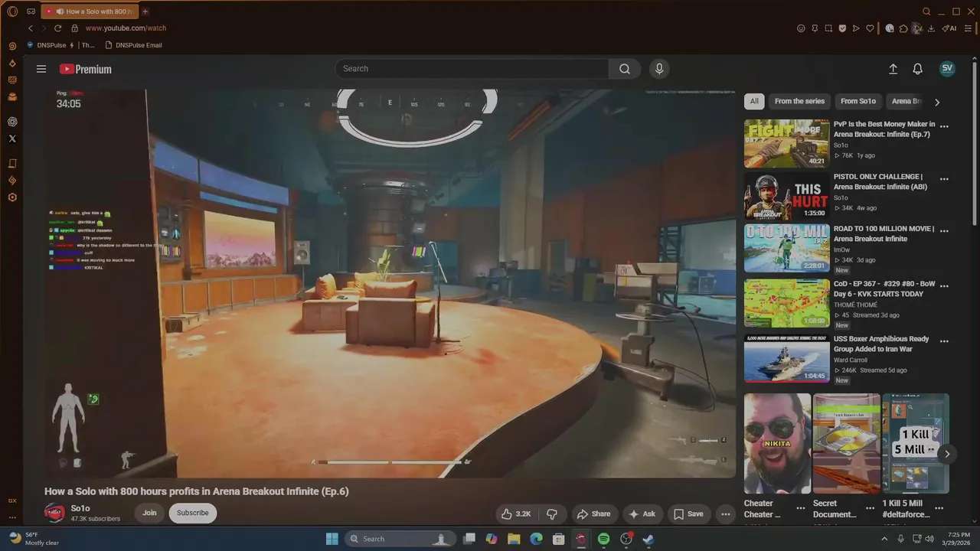Start voice search with microphone
Viewport: 980px width, 551px height.
coord(659,69)
